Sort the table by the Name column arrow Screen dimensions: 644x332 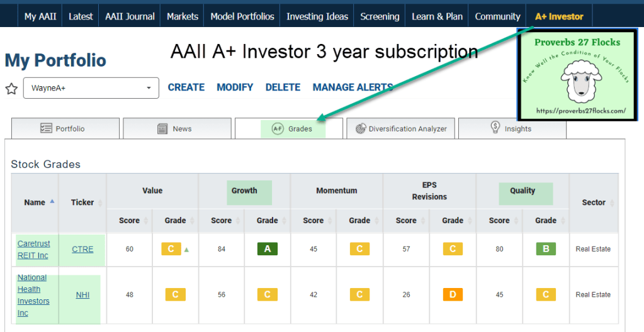click(x=52, y=202)
